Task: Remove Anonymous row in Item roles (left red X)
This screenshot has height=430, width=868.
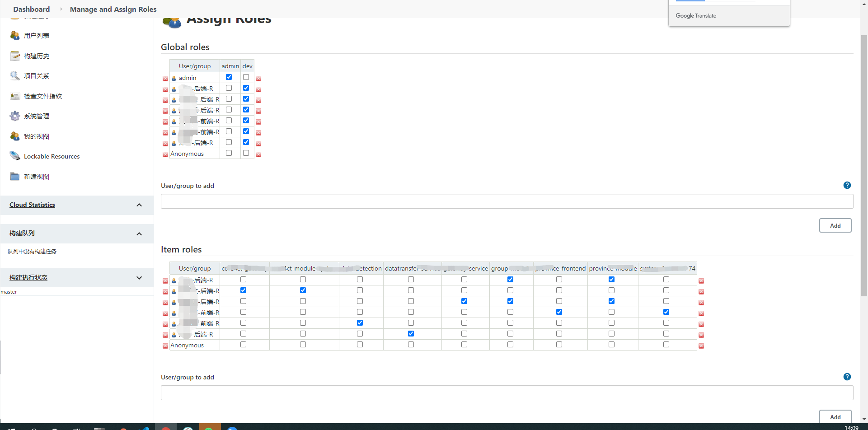Action: pos(165,346)
